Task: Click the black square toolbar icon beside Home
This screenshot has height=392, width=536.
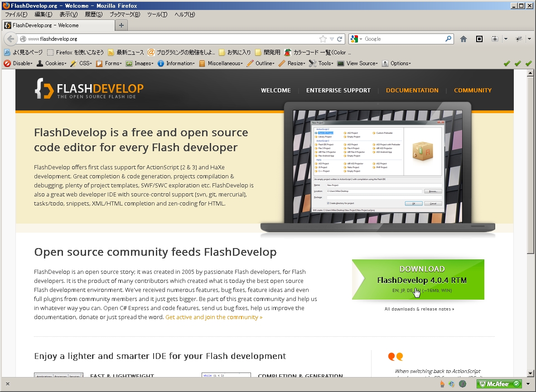Action: coord(479,39)
